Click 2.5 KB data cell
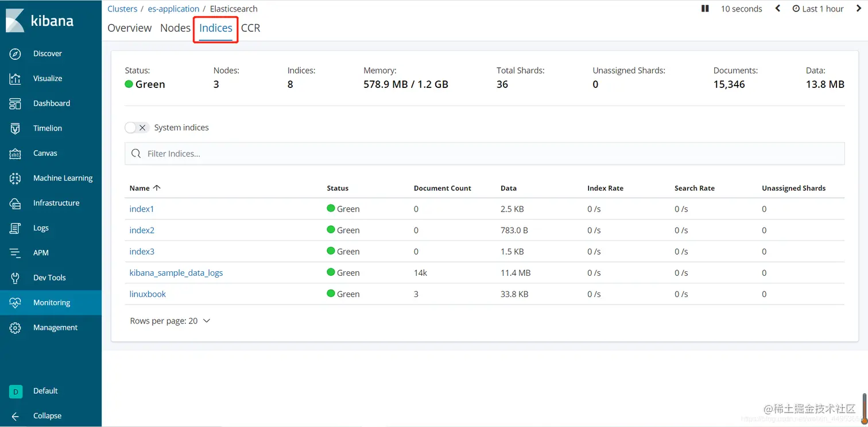Image resolution: width=868 pixels, height=427 pixels. pyautogui.click(x=512, y=209)
